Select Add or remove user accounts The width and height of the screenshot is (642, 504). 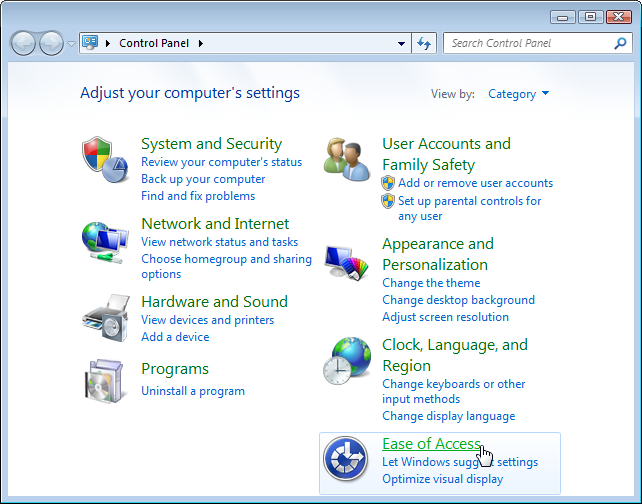[x=475, y=183]
